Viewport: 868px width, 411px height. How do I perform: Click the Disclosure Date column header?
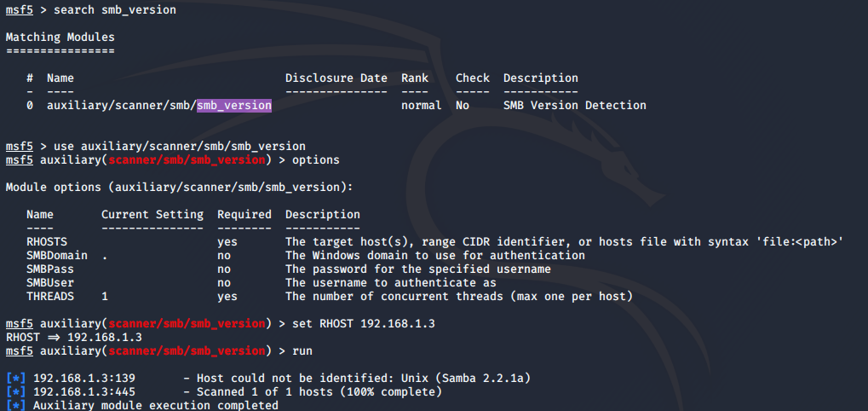point(336,78)
